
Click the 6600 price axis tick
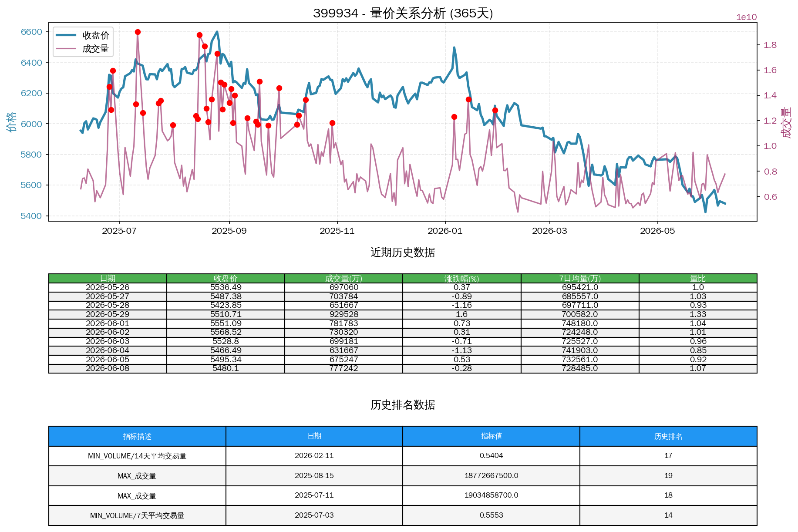31,32
